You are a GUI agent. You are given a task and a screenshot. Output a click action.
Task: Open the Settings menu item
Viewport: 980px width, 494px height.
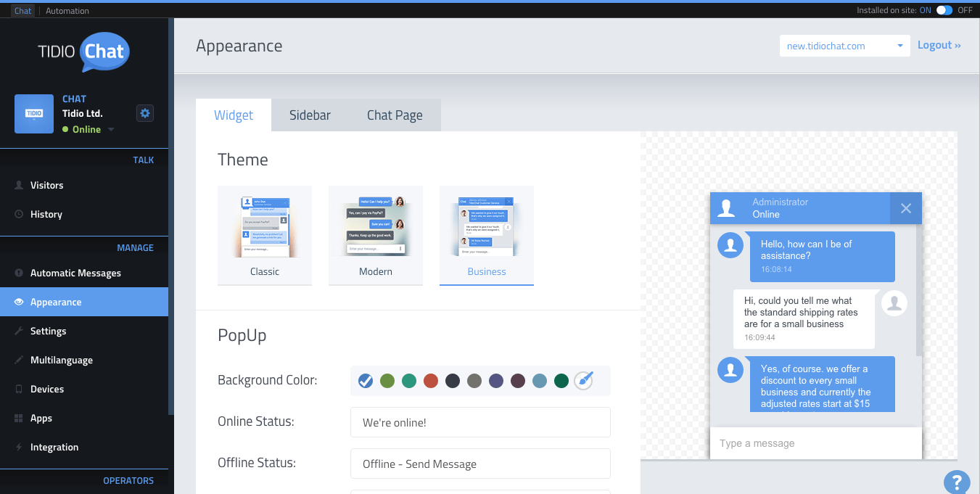pyautogui.click(x=84, y=332)
